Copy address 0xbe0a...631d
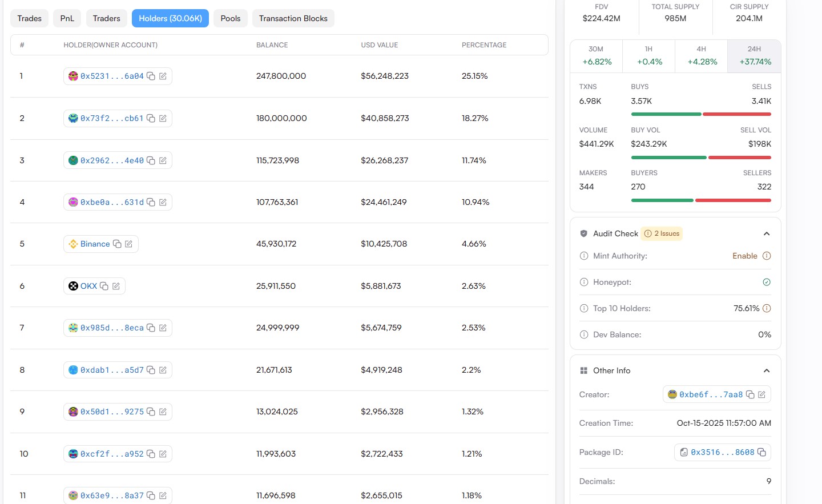822x504 pixels. tap(151, 202)
